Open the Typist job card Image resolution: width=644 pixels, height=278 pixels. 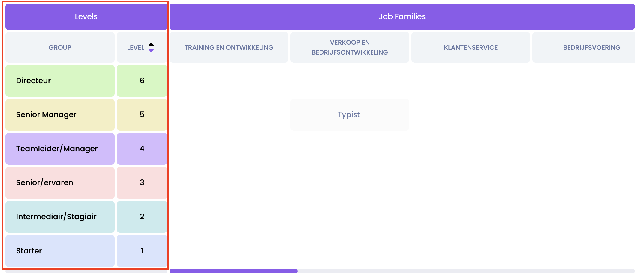(349, 114)
